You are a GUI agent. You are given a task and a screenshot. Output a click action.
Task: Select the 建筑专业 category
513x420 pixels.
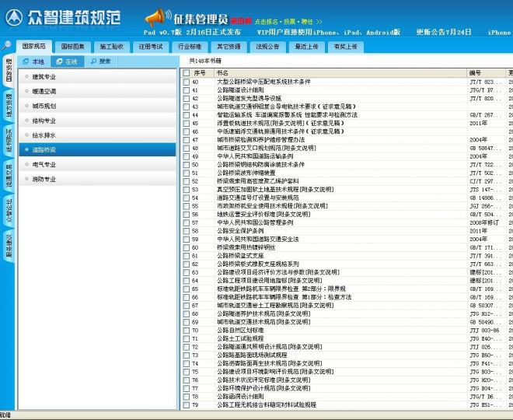(97, 76)
